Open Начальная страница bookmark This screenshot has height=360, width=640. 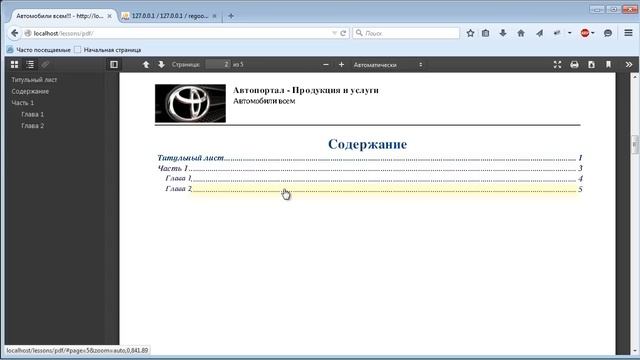(108, 50)
